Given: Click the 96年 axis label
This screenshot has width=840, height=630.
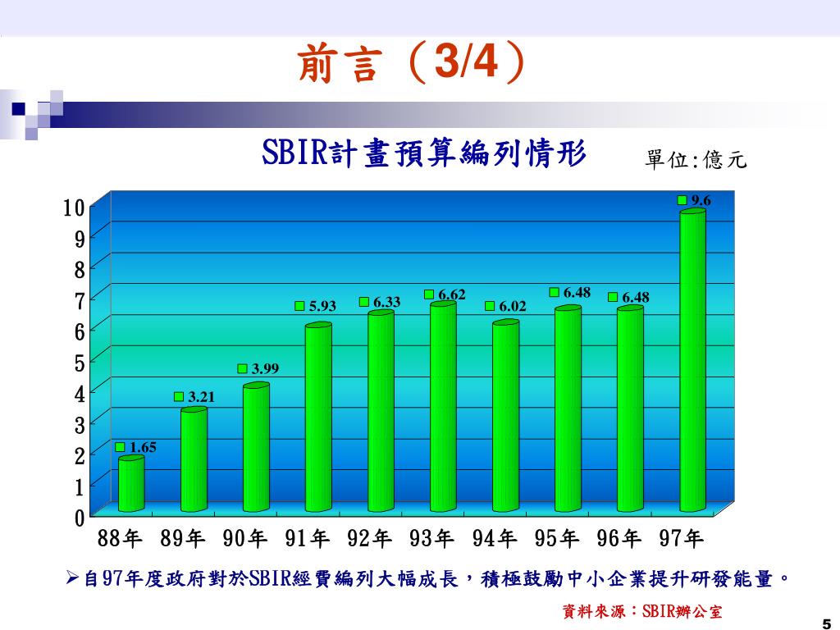Looking at the screenshot, I should (x=619, y=538).
